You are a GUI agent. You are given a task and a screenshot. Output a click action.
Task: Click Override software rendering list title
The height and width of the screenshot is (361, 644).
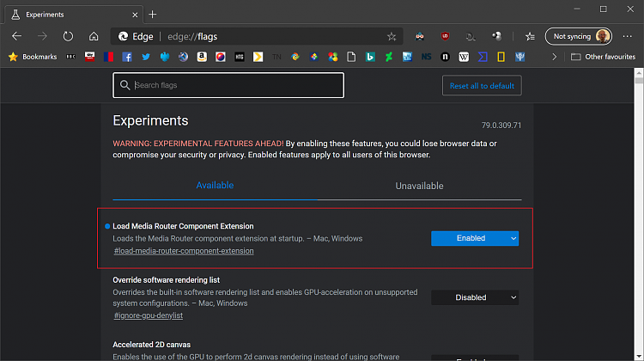(x=167, y=280)
